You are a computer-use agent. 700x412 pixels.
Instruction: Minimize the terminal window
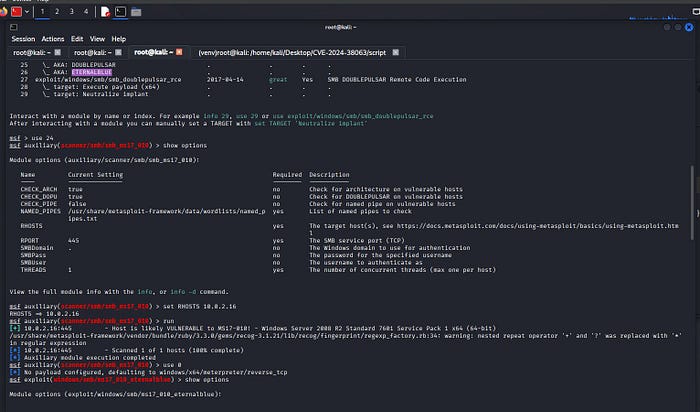(667, 27)
